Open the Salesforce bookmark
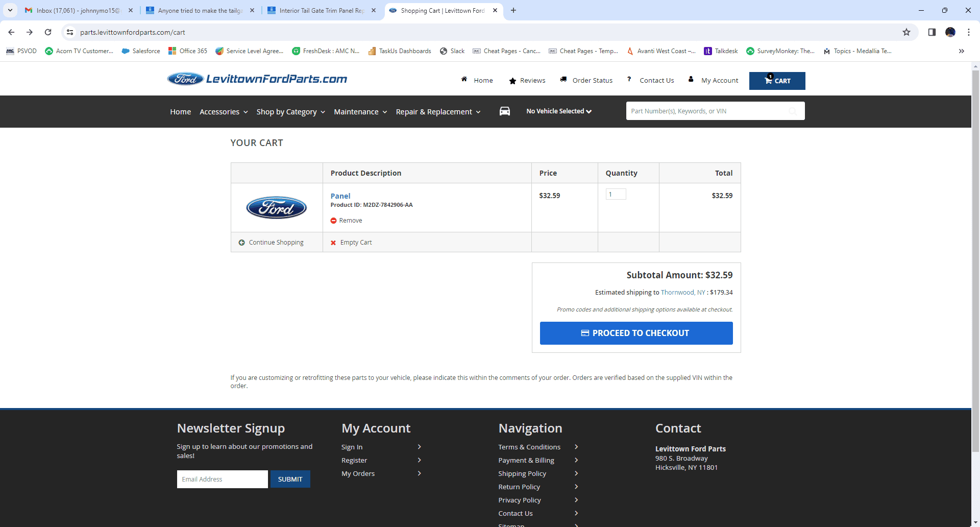Screen dimensions: 980x527 141,51
